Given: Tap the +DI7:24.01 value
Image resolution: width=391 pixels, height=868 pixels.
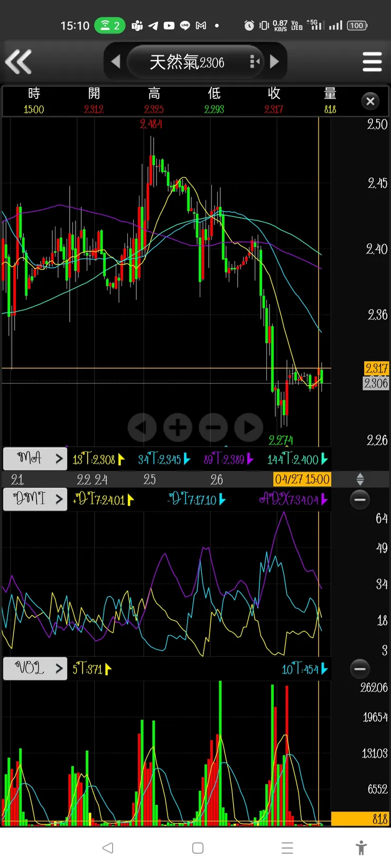Looking at the screenshot, I should pos(104,499).
